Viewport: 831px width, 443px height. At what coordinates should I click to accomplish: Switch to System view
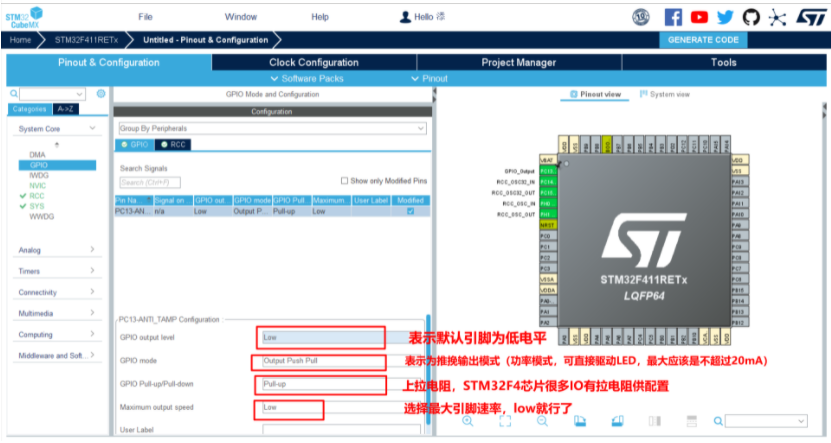(665, 94)
